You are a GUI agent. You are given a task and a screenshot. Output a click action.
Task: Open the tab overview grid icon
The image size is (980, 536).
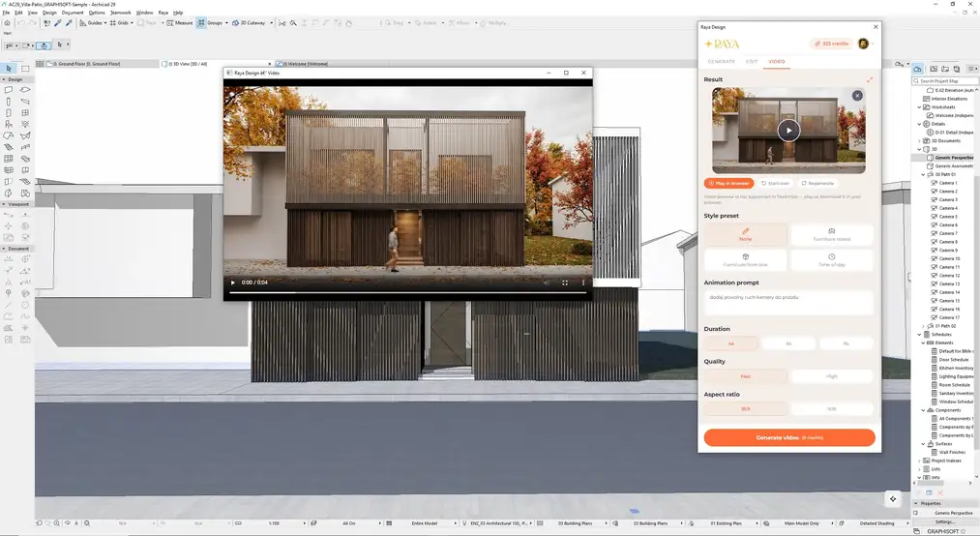40,64
